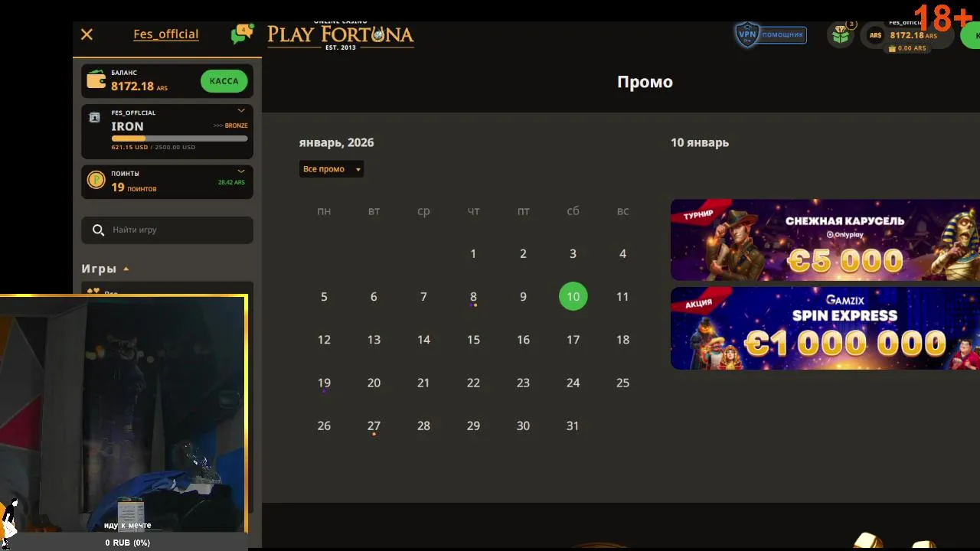
Task: Open the Все промо filter dropdown
Action: (x=332, y=169)
